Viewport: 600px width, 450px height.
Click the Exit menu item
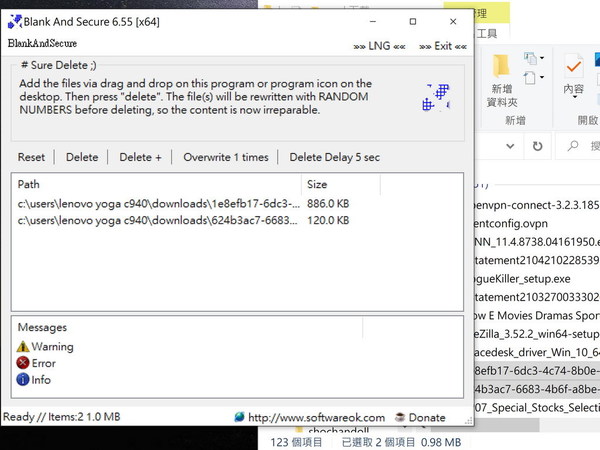click(x=443, y=46)
